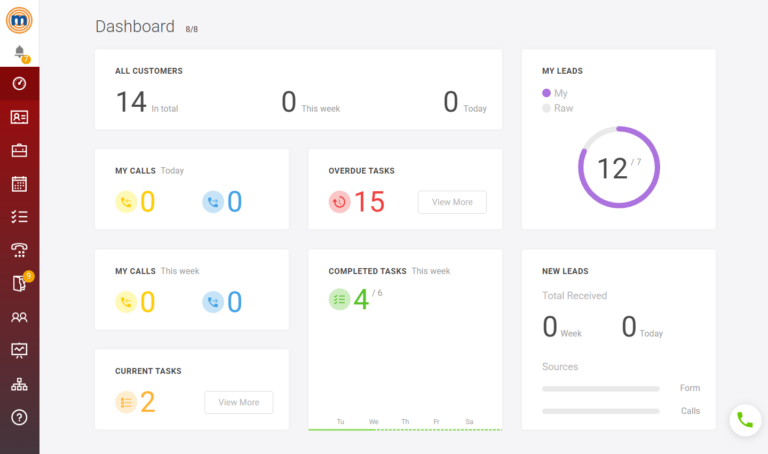Open the notifications bell in sidebar
The image size is (768, 454).
tap(19, 52)
